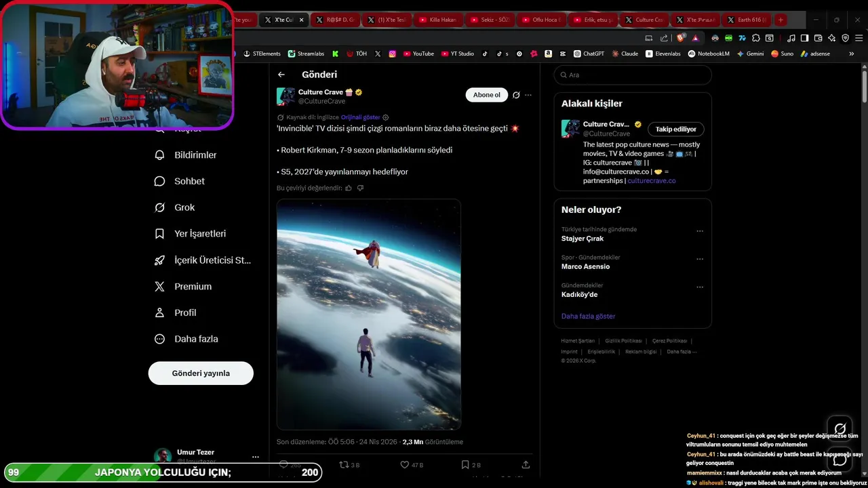Open Gizlilik Politikası footer link
The height and width of the screenshot is (488, 868).
tap(623, 341)
